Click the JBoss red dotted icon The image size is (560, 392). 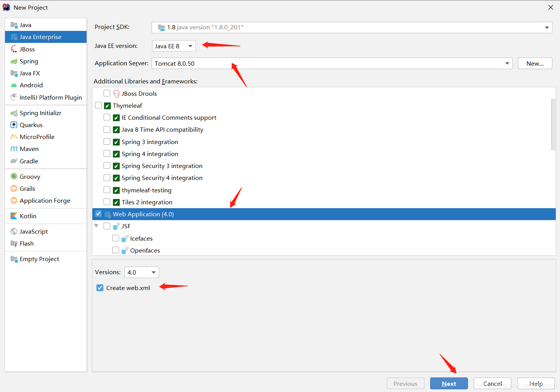pos(14,49)
